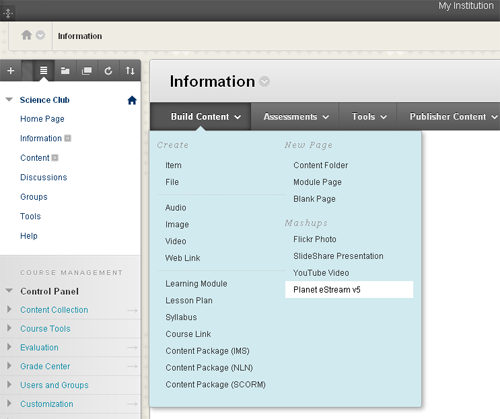This screenshot has width=500, height=419.
Task: Expand the Content Collection section
Action: tap(9, 309)
